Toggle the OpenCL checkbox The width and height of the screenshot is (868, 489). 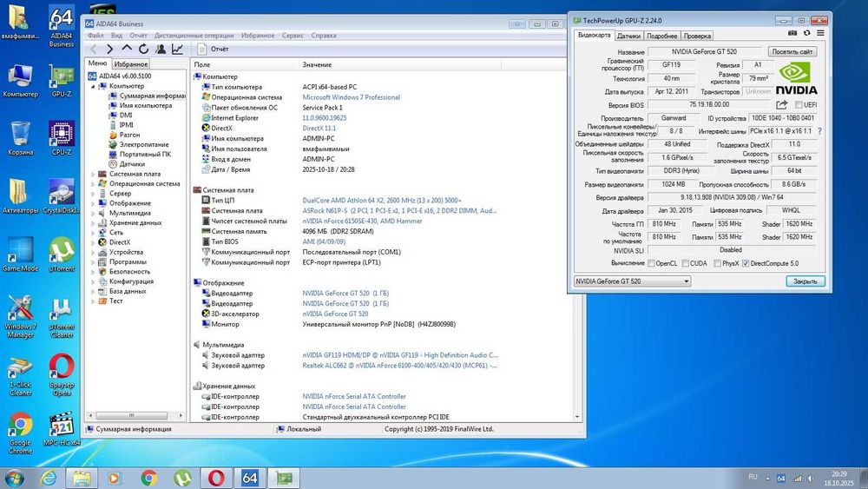652,263
